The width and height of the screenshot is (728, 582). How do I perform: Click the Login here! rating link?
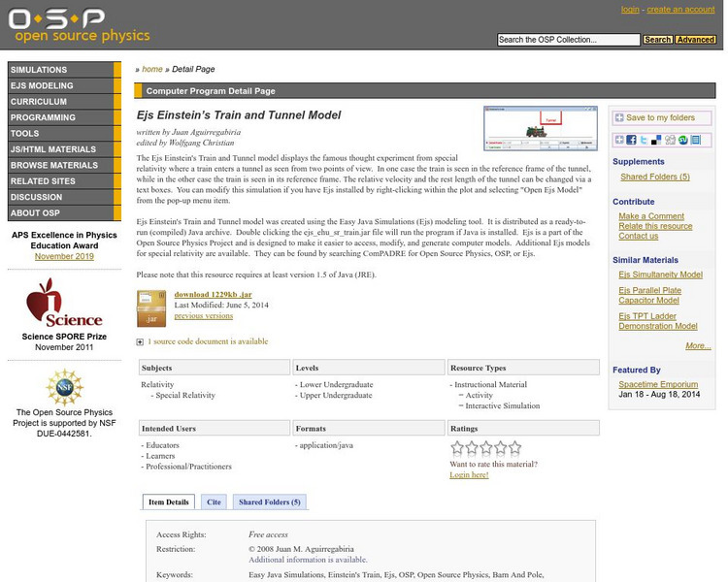pos(469,474)
